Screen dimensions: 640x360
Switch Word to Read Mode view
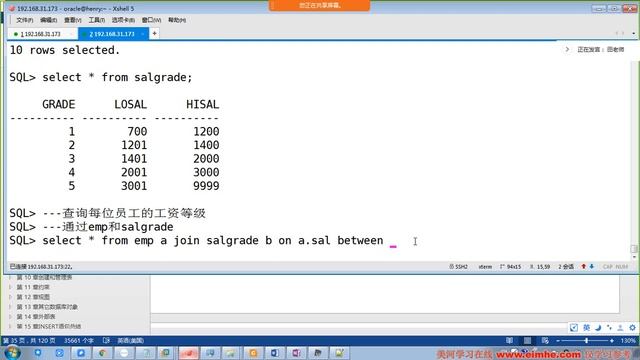click(x=509, y=340)
